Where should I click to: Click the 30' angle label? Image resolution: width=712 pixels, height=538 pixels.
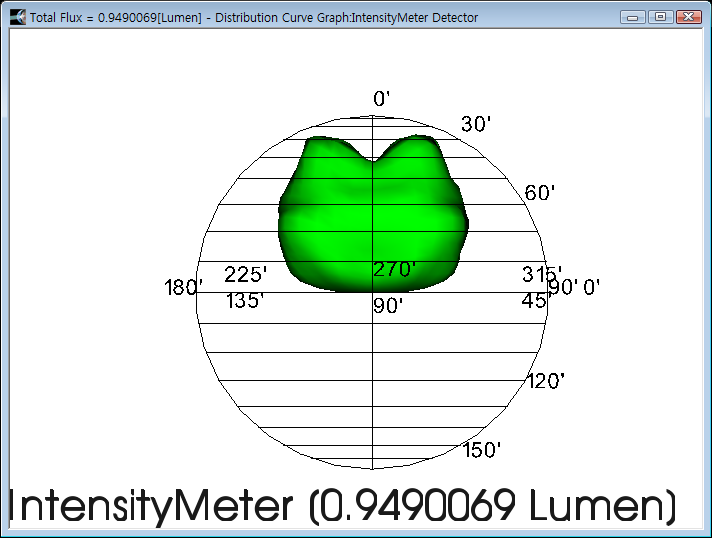[476, 125]
